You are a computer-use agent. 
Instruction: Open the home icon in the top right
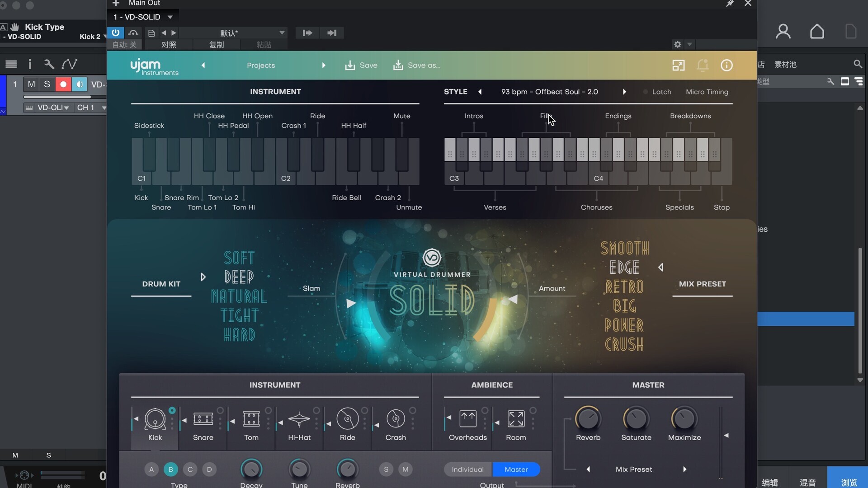[x=817, y=32]
